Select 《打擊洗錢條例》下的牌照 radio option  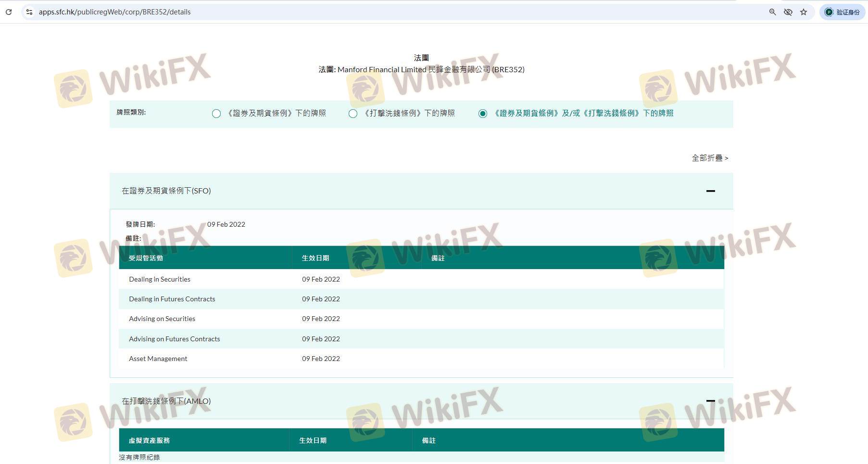(353, 114)
